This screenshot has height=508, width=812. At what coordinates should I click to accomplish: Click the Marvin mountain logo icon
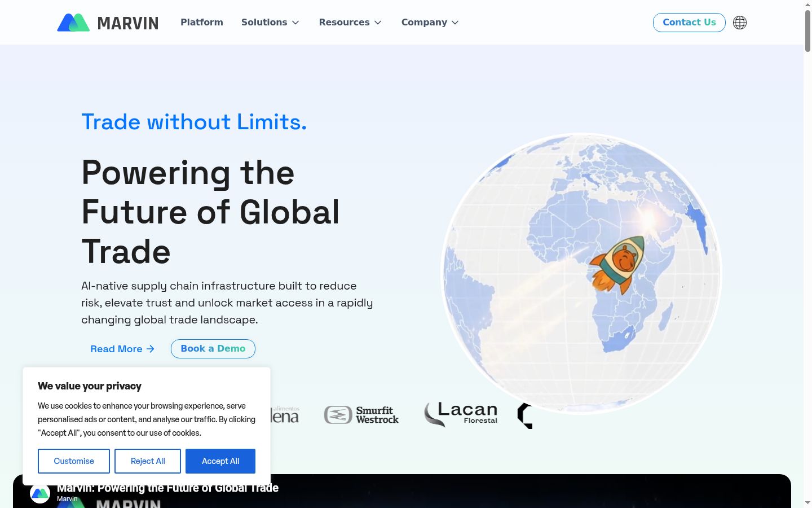[x=73, y=23]
